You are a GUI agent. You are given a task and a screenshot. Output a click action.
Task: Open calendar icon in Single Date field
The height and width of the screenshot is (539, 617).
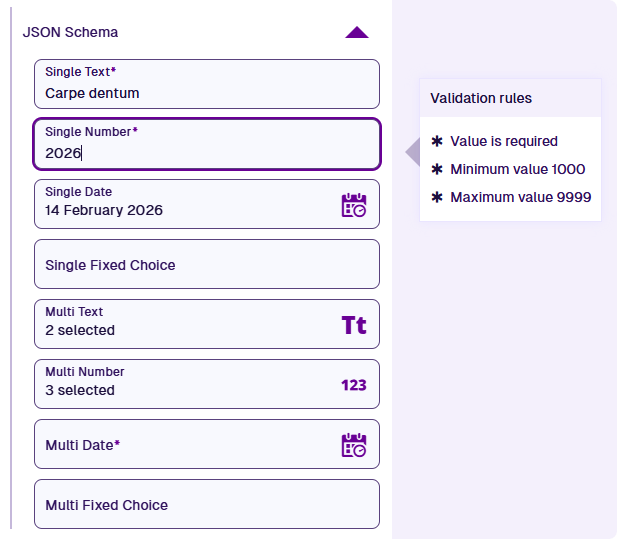click(354, 205)
